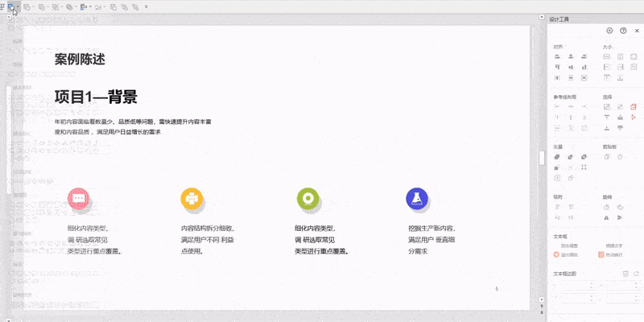Click the red document icon under 选择
The height and width of the screenshot is (322, 644).
coord(633,107)
